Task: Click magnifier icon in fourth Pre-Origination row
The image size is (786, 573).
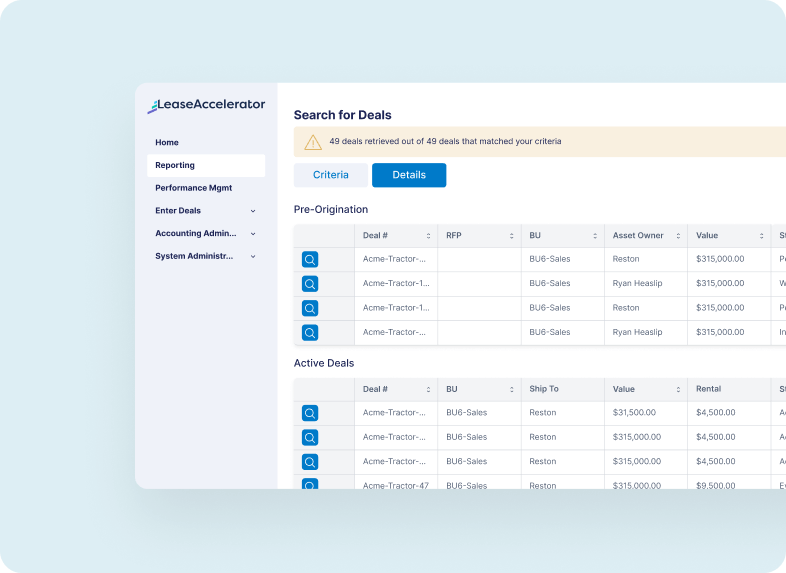Action: (x=310, y=333)
